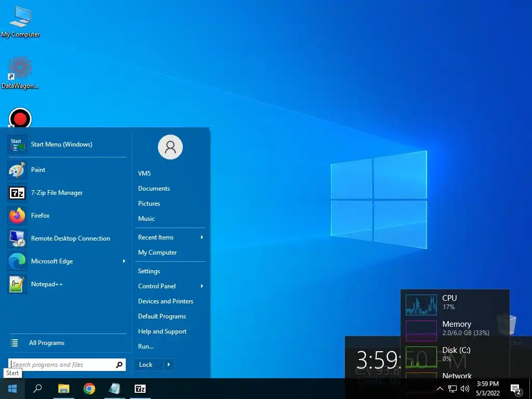
Task: Open the notebook app icon on taskbar
Action: coord(115,389)
